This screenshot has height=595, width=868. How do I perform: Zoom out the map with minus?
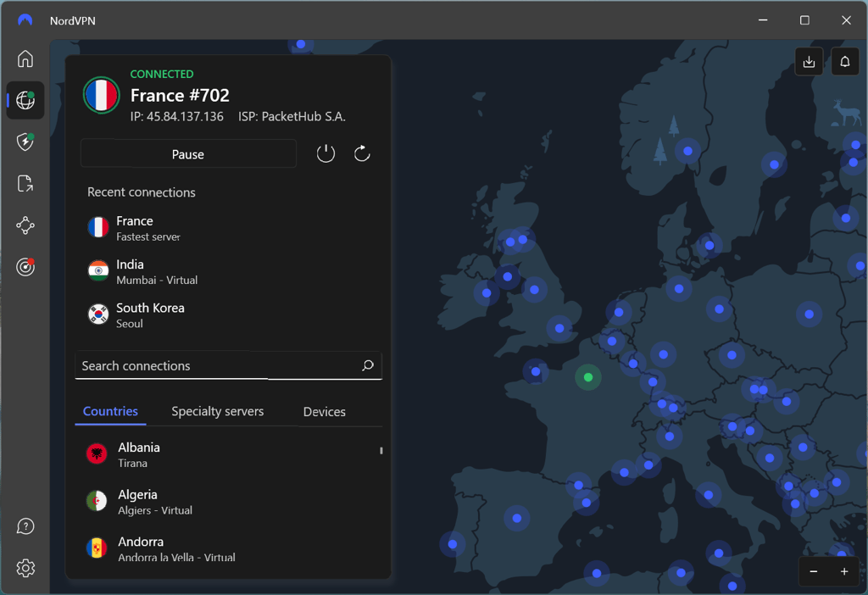[814, 571]
